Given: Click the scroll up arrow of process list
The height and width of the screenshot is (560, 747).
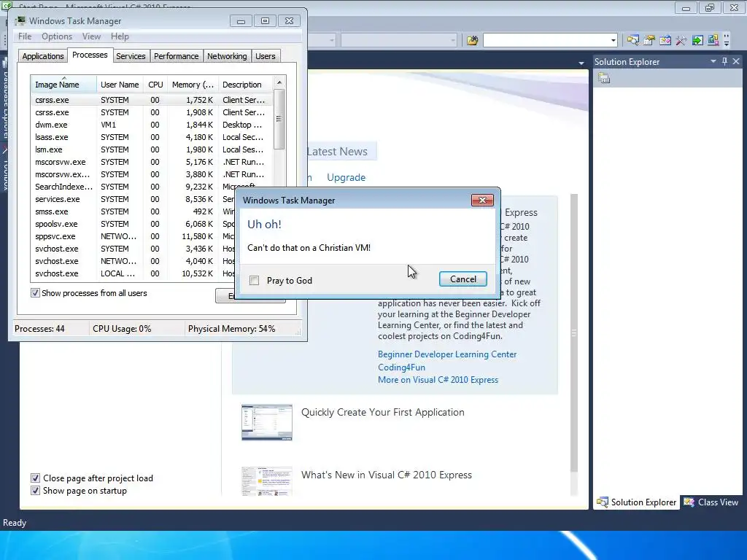Looking at the screenshot, I should pos(279,82).
